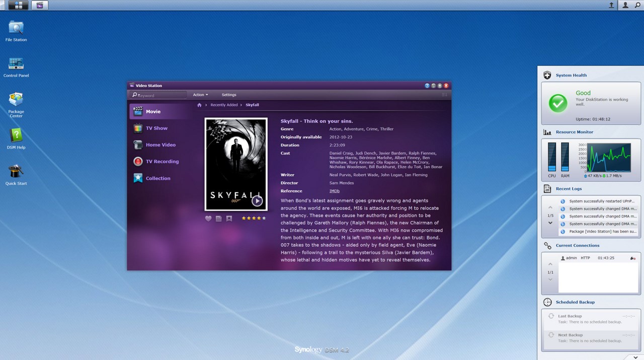The image size is (644, 360).
Task: Select the Movie category
Action: 159,112
